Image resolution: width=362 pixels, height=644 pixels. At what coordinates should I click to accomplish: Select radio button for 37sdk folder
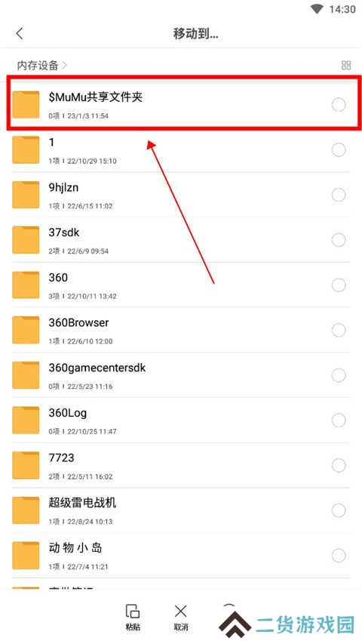339,240
